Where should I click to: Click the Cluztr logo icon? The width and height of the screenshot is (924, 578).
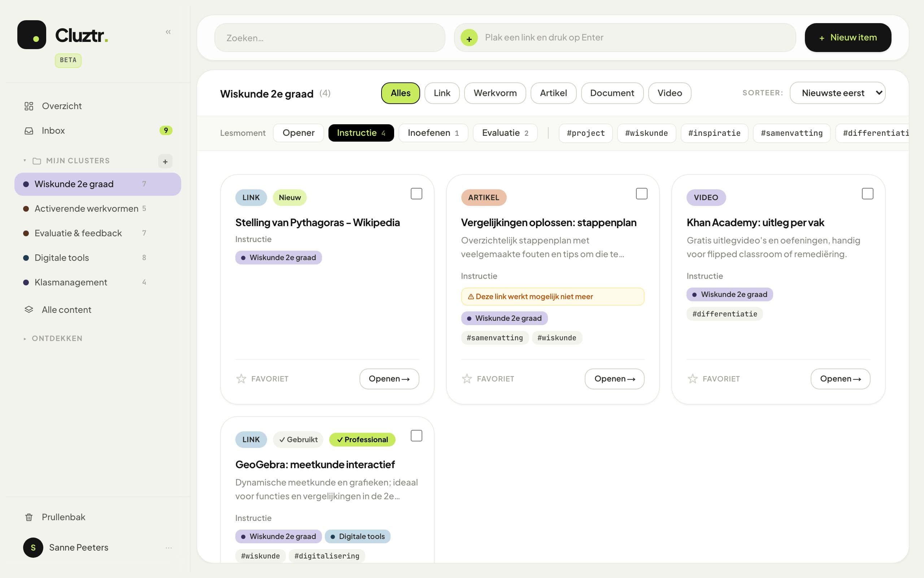[32, 35]
